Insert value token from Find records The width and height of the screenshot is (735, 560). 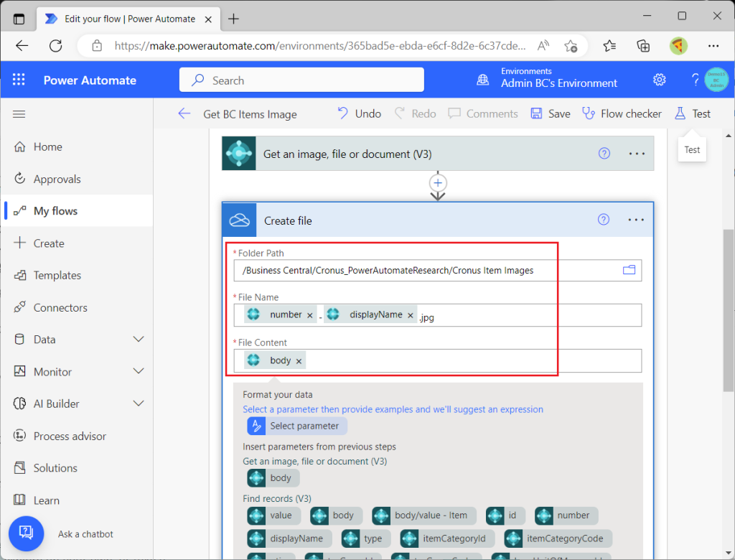(x=273, y=515)
